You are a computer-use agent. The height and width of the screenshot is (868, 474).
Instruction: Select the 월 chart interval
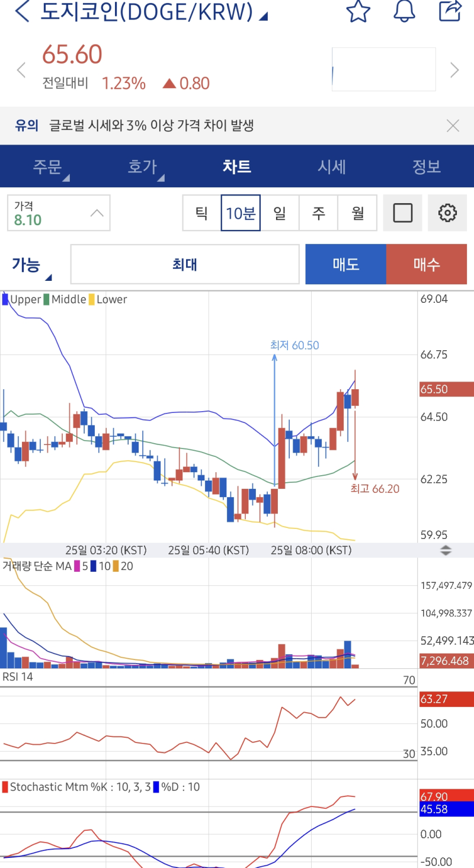(357, 213)
